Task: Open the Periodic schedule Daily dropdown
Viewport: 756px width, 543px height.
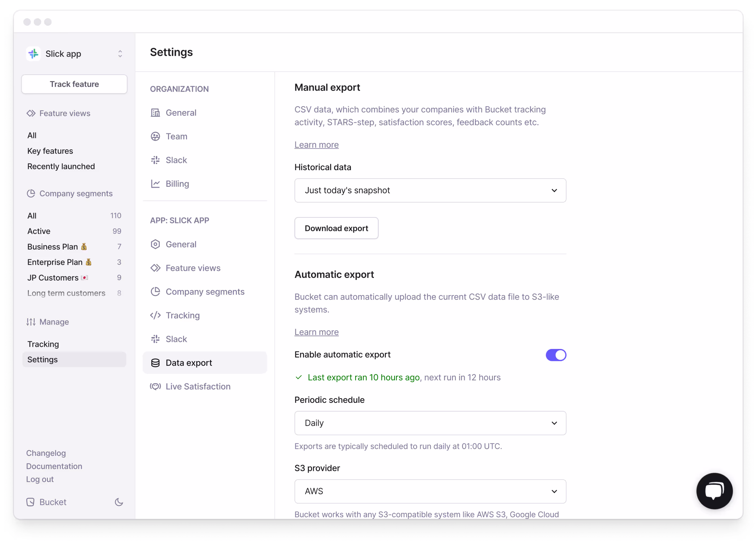Action: point(430,423)
